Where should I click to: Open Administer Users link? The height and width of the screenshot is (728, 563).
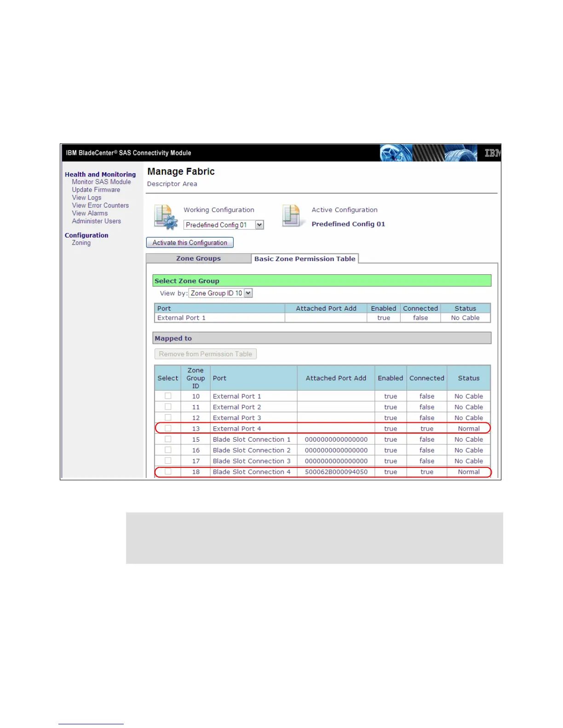[x=96, y=221]
